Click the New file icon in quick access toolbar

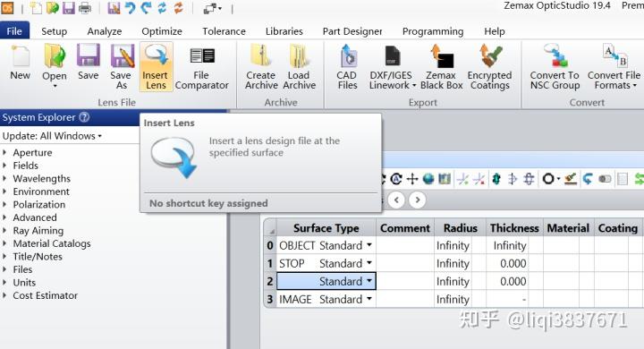click(x=36, y=8)
